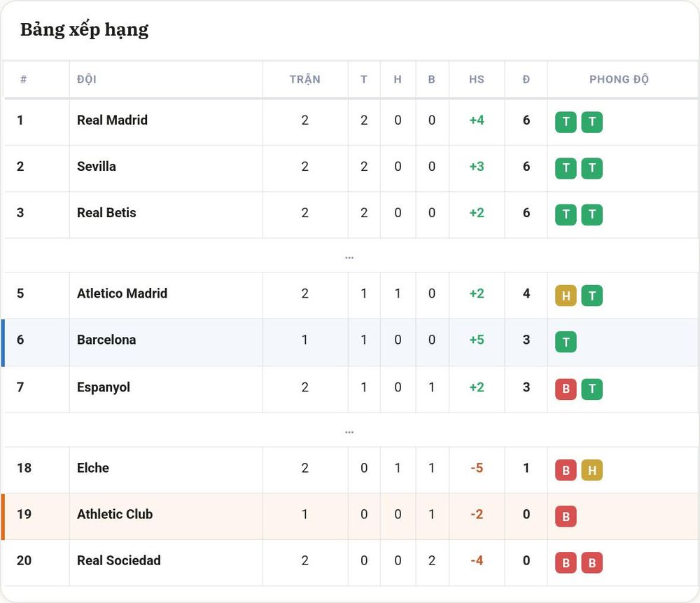Click Espanyol's red B form badge

[566, 389]
